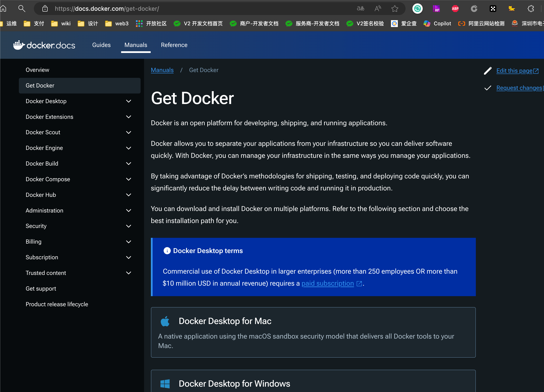Click the browser search magnifier icon
Screen dimensions: 544x392
22,9
